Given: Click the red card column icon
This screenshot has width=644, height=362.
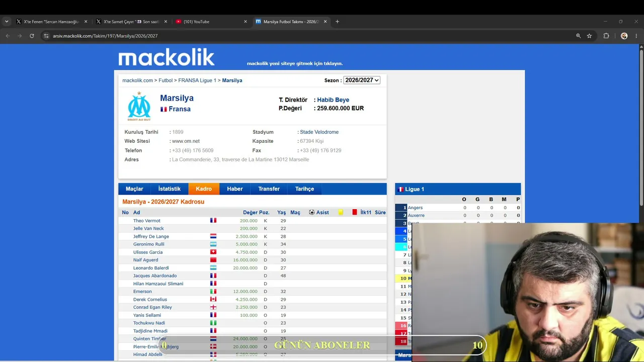Looking at the screenshot, I should 355,213.
